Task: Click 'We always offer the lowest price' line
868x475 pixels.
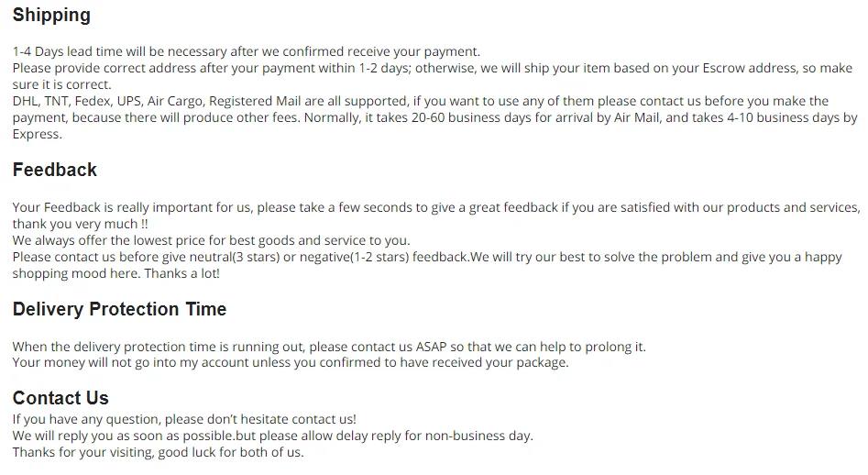Action: pos(212,241)
